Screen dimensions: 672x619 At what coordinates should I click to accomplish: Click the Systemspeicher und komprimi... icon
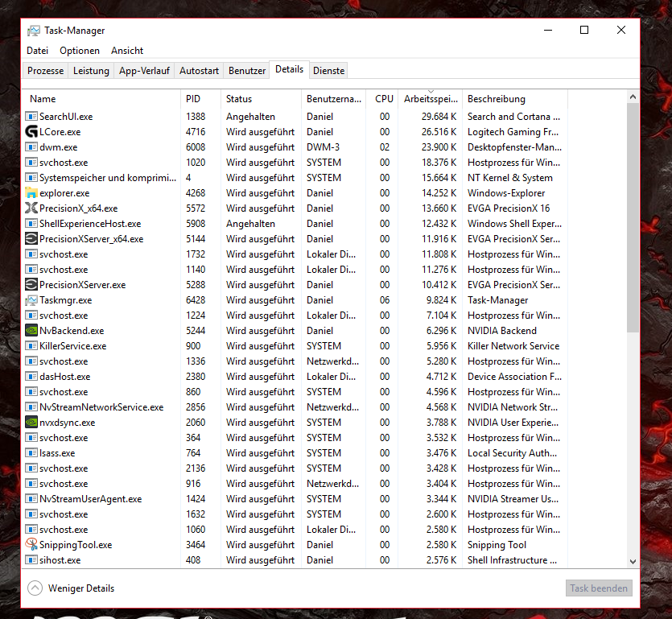pyautogui.click(x=31, y=177)
